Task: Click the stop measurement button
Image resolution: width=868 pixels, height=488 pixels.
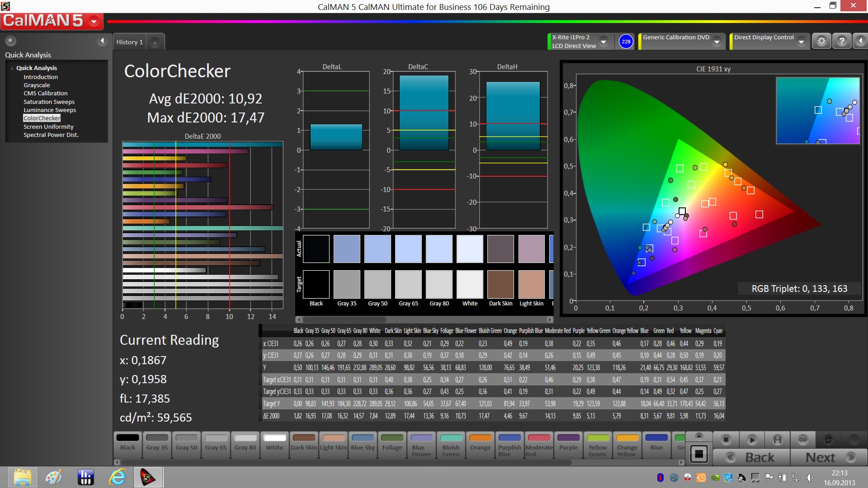Action: pos(726,439)
